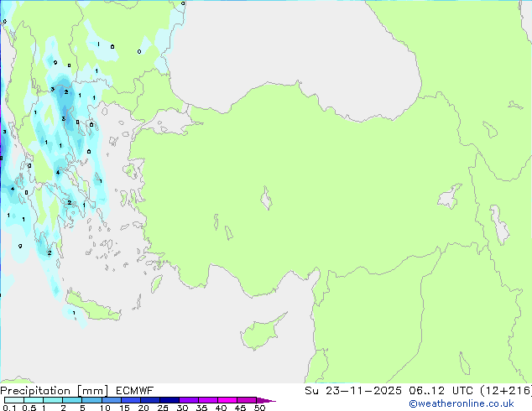The height and width of the screenshot is (411, 532).
Task: Click the 5–10 mm legend color swatch
Action: click(91, 400)
